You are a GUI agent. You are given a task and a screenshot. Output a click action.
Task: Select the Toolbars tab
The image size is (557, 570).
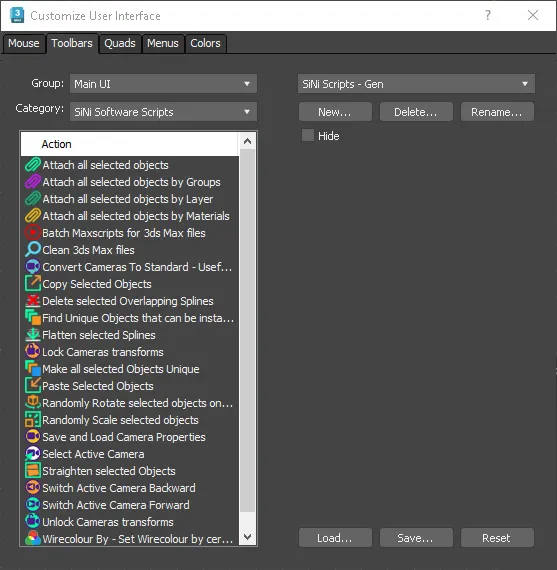click(x=72, y=43)
